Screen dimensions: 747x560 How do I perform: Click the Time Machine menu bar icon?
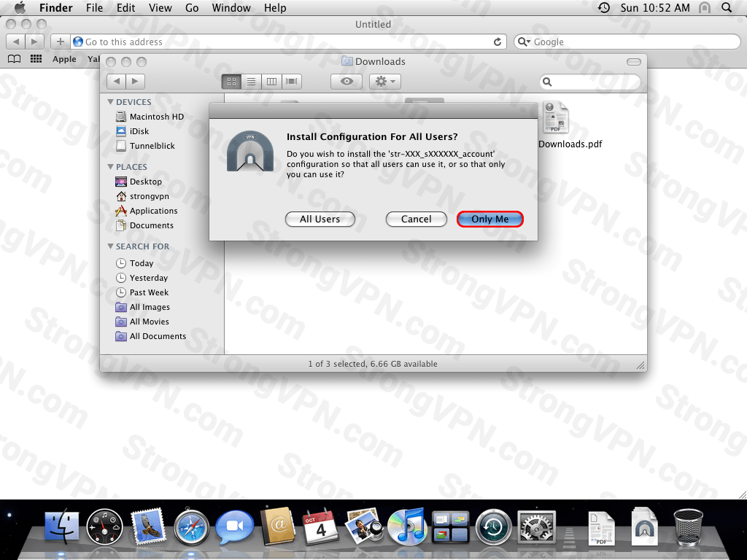(x=603, y=7)
